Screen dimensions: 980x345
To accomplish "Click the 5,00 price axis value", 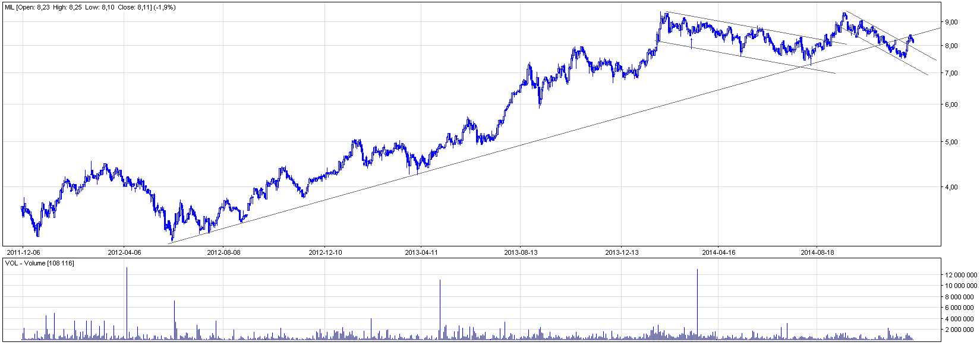I will pyautogui.click(x=951, y=142).
